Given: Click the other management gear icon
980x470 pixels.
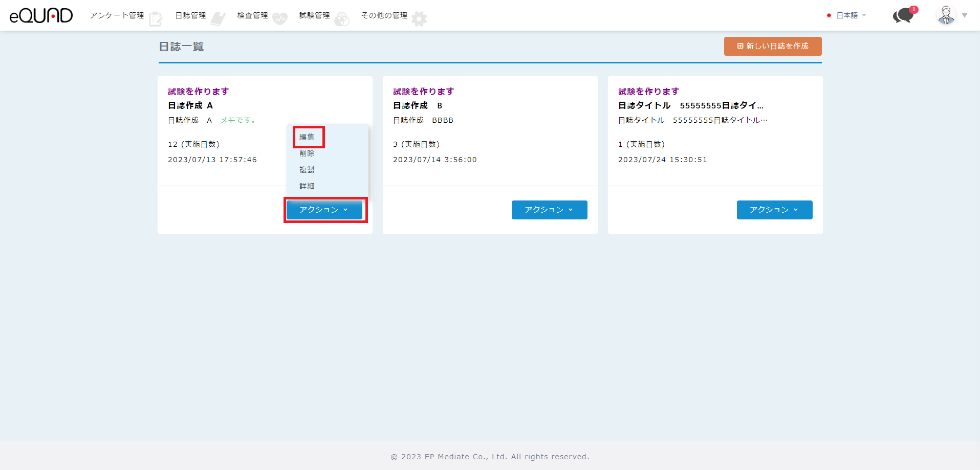Looking at the screenshot, I should click(x=419, y=19).
